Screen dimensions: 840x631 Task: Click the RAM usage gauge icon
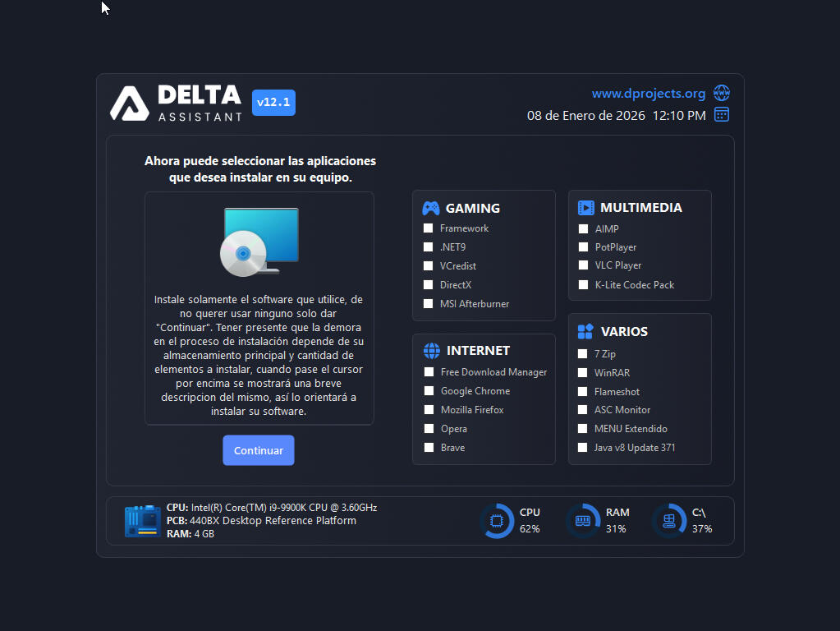(x=582, y=521)
